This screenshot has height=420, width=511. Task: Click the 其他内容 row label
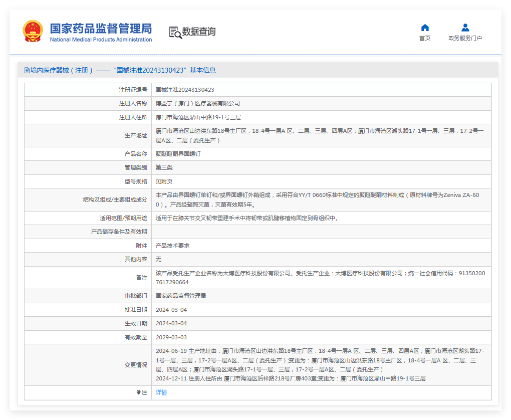point(136,259)
